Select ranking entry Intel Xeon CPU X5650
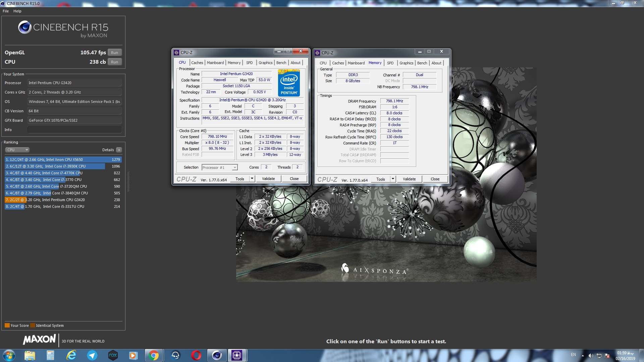Viewport: 644px width, 362px height. (63, 160)
